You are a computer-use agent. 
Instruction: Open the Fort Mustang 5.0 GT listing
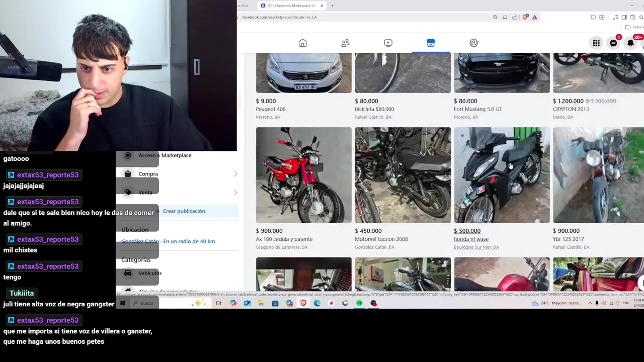tap(477, 109)
